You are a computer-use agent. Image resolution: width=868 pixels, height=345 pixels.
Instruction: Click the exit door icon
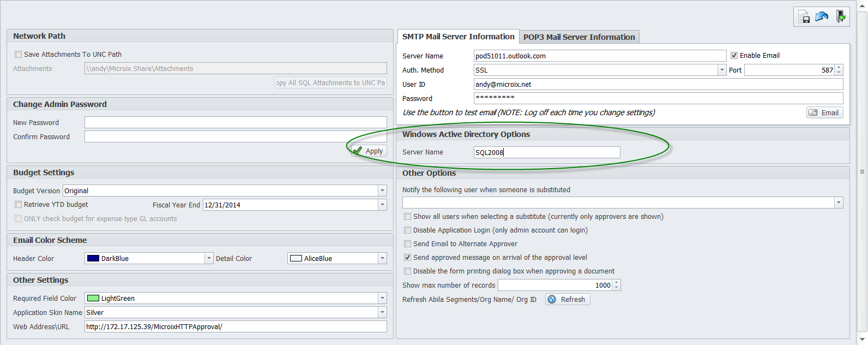(840, 17)
